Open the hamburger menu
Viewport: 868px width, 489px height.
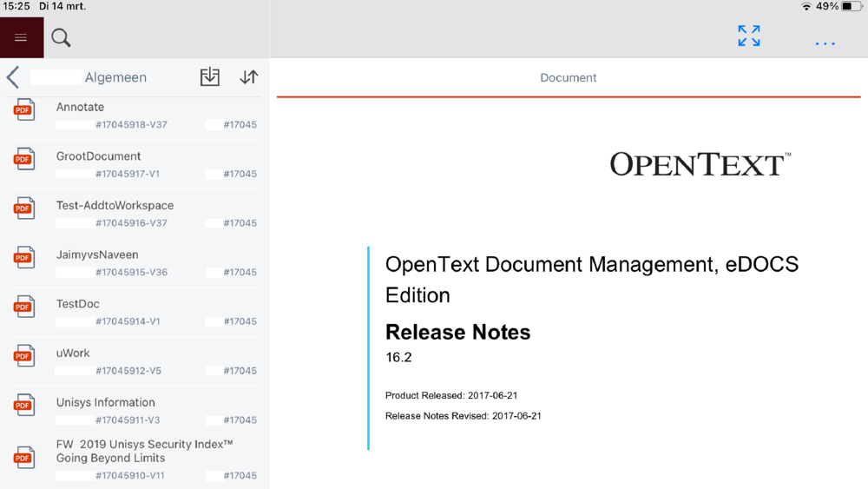click(21, 37)
